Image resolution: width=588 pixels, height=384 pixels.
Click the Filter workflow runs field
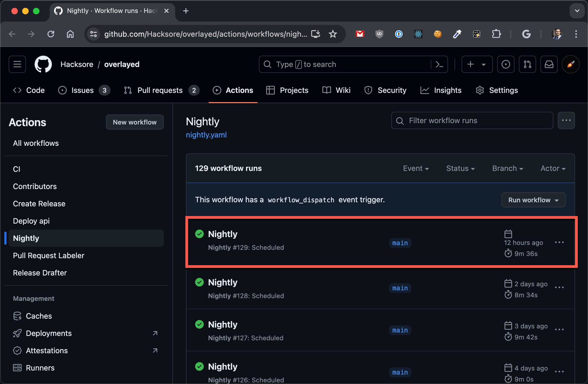pyautogui.click(x=472, y=120)
